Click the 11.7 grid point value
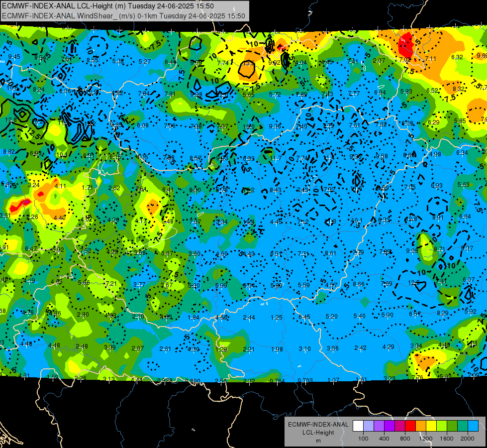487x448 pixels. tap(276, 158)
